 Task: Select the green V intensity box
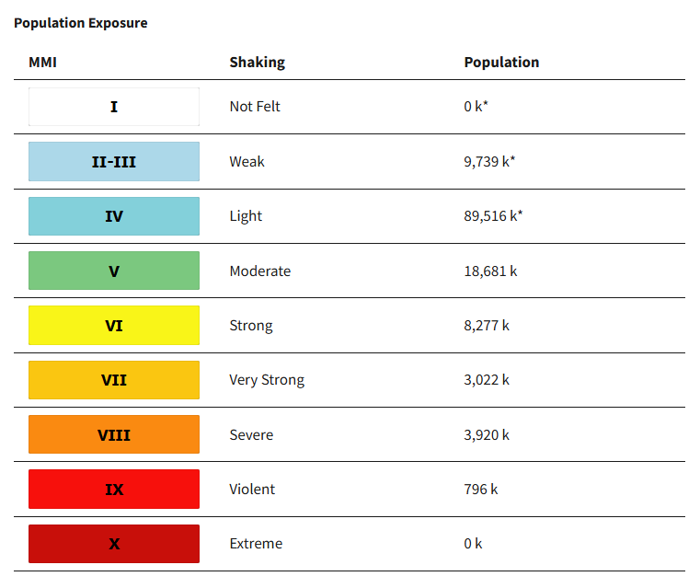[114, 271]
